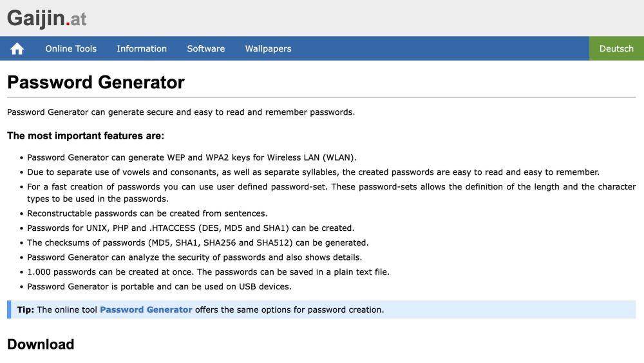644x363 pixels.
Task: Open the Information menu item
Action: tap(142, 48)
